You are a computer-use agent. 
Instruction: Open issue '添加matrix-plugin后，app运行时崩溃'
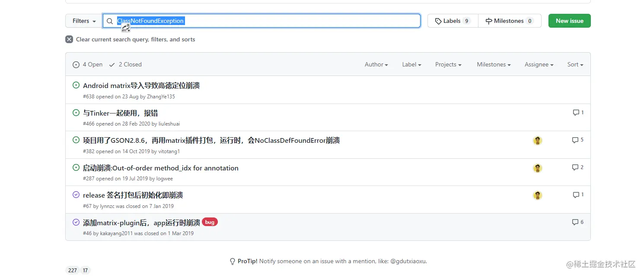141,223
